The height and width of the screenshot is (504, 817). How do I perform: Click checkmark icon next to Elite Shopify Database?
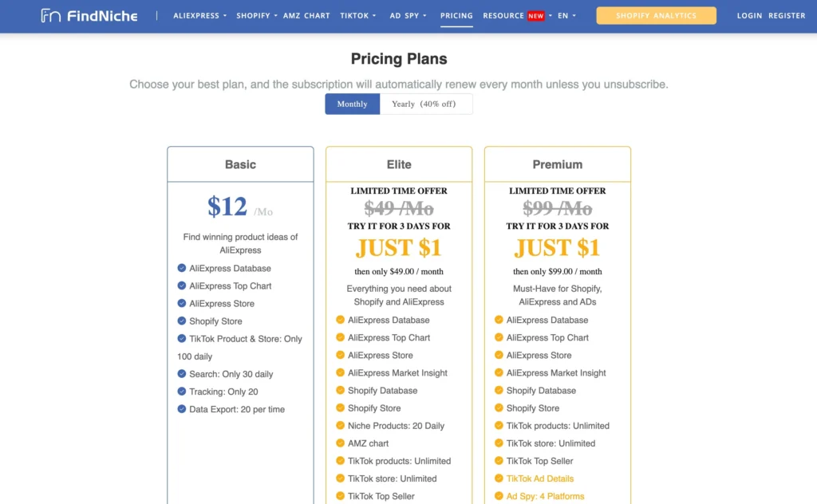tap(341, 391)
